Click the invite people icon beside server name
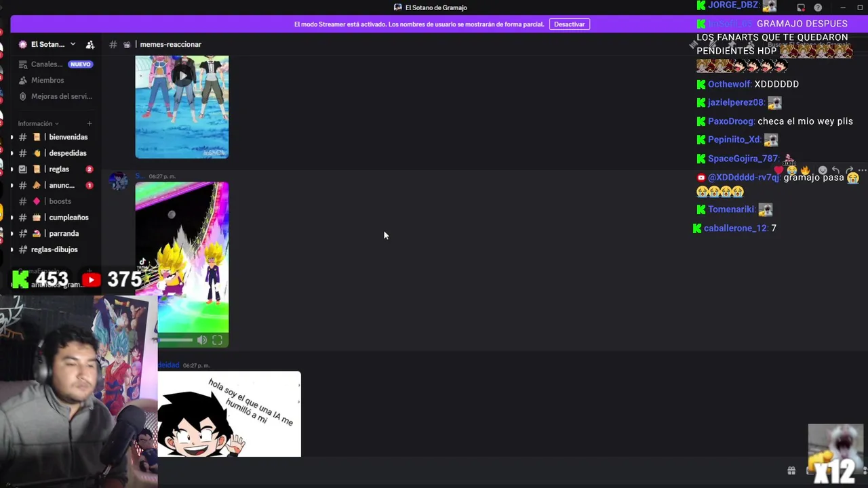868x488 pixels. coord(90,45)
